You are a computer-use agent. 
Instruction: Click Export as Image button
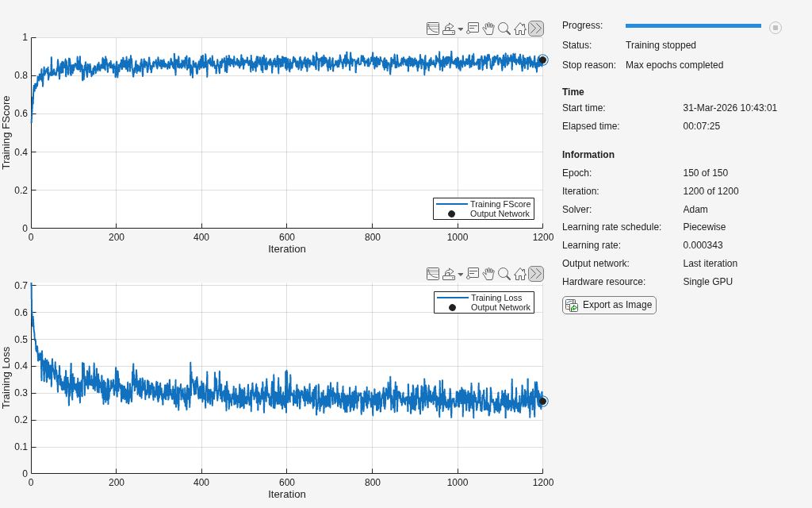[609, 305]
